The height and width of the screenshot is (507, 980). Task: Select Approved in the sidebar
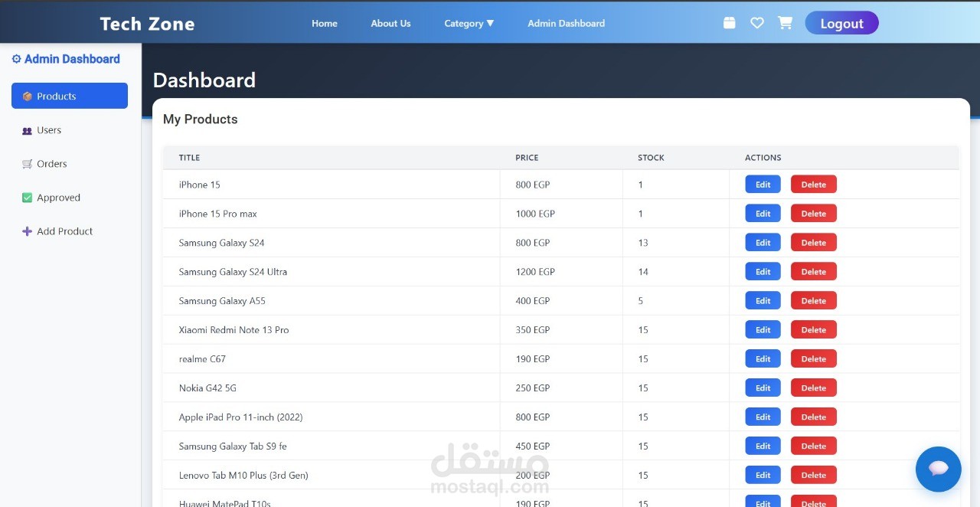70,198
